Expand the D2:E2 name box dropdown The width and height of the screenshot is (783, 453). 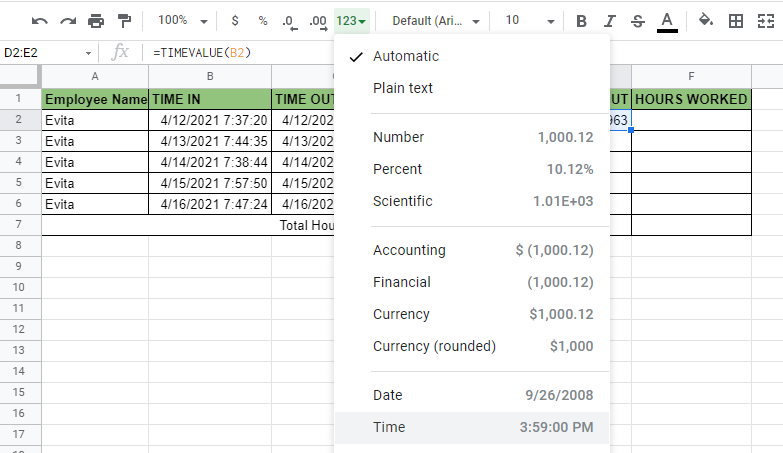[x=88, y=52]
